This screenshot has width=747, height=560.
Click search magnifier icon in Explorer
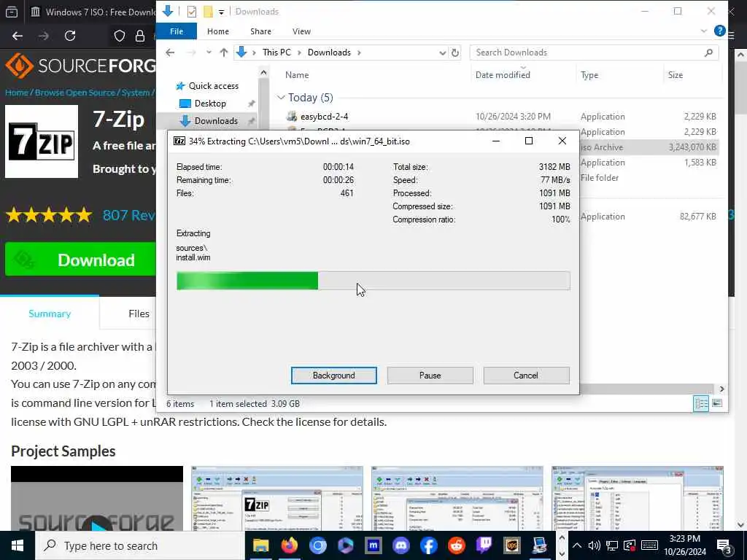[x=708, y=52]
